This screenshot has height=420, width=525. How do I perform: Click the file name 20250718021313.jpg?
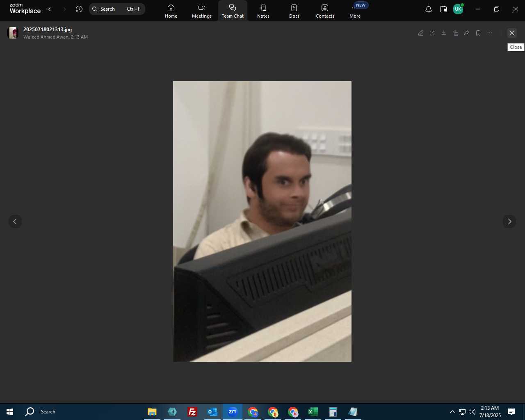pos(48,30)
